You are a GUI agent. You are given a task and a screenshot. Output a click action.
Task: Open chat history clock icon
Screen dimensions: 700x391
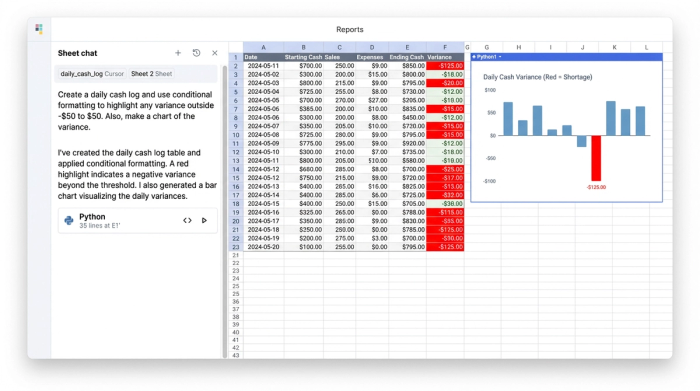196,53
